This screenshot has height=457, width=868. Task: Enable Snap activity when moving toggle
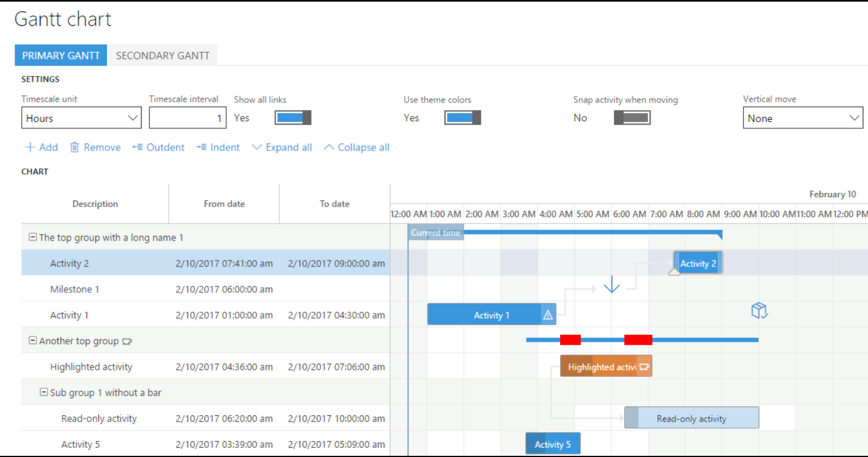tap(632, 118)
